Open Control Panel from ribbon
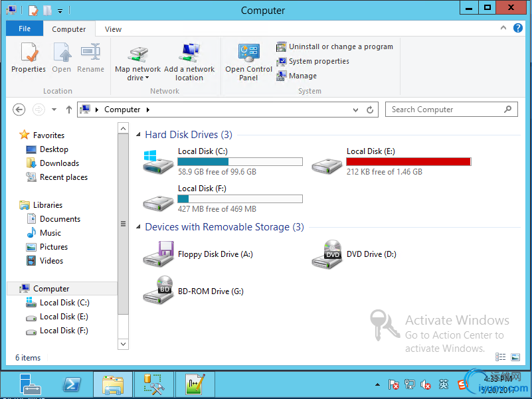 pos(248,62)
